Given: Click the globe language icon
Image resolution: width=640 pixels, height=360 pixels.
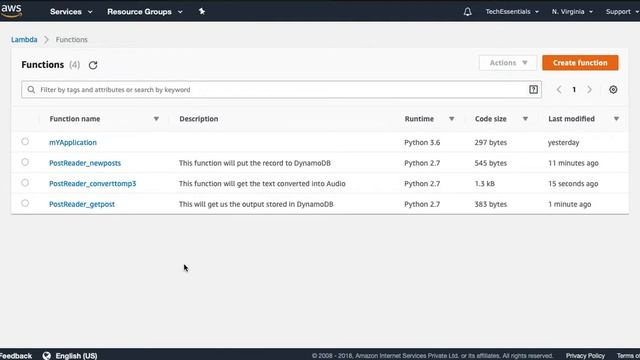Looking at the screenshot, I should pos(47,356).
